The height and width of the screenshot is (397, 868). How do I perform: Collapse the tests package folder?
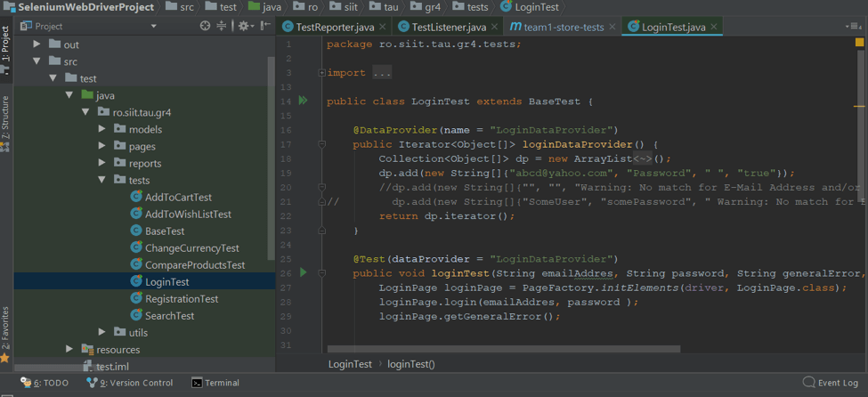(102, 180)
